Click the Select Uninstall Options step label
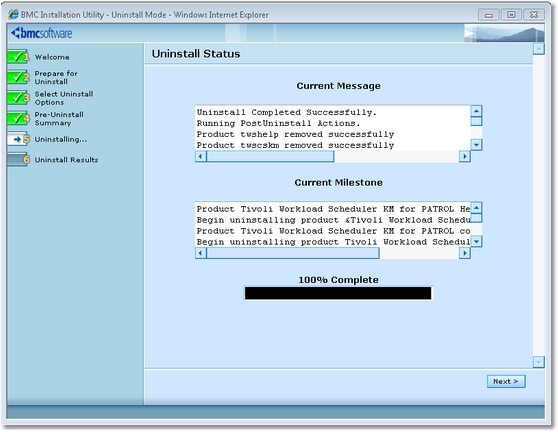The height and width of the screenshot is (432, 558). tap(64, 98)
